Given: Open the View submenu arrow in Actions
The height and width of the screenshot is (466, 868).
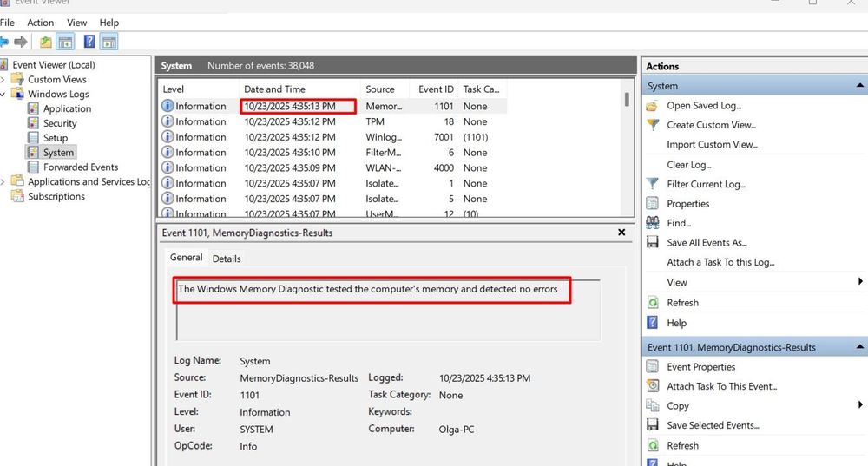Looking at the screenshot, I should (x=860, y=282).
